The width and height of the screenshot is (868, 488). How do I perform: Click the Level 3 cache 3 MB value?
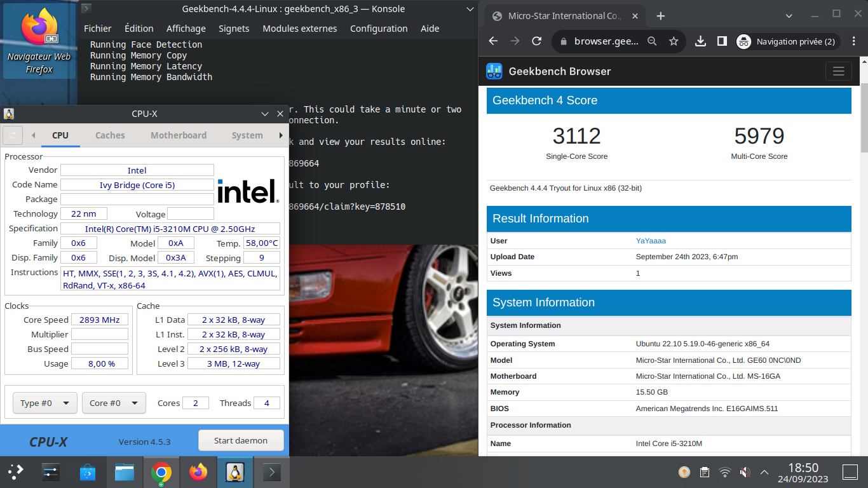coord(234,363)
